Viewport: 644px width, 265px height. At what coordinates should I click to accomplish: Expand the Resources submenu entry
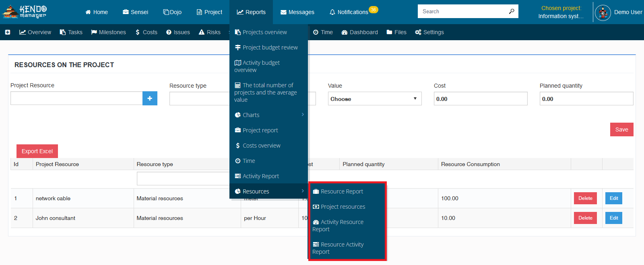point(268,191)
